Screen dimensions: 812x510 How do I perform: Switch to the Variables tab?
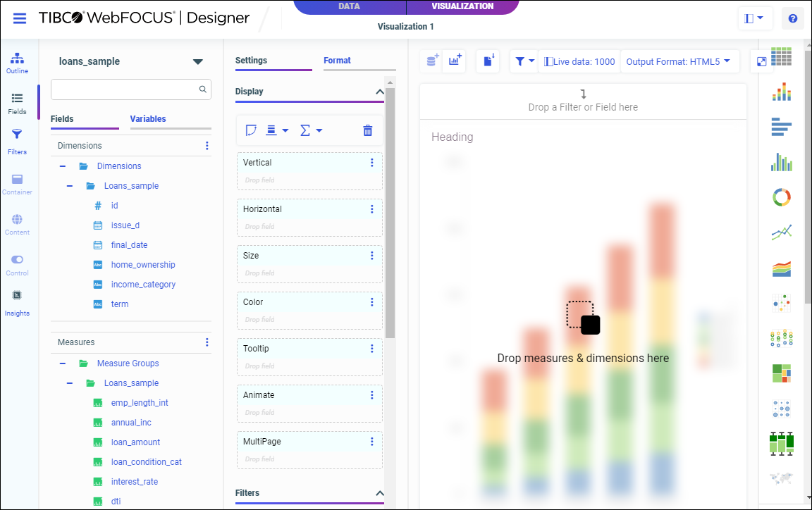pyautogui.click(x=148, y=119)
